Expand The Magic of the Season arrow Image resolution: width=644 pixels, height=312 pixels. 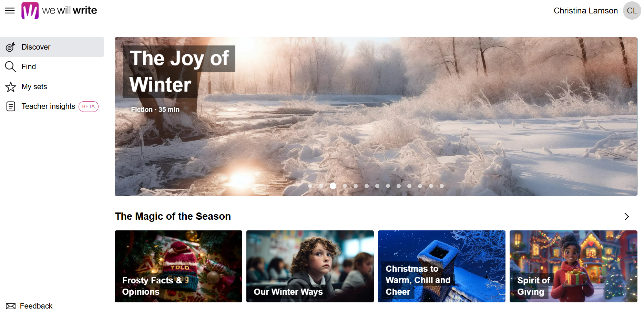(x=627, y=217)
